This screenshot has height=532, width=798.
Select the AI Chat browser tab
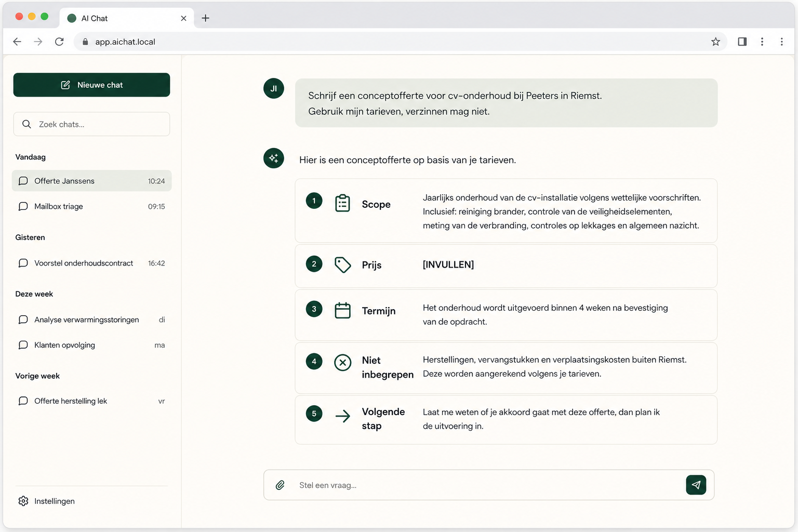pyautogui.click(x=127, y=18)
